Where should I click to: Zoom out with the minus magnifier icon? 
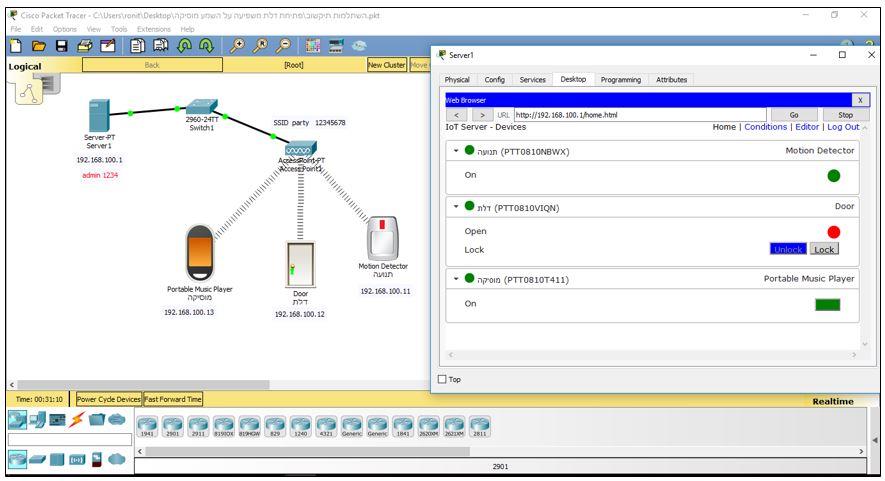click(283, 46)
